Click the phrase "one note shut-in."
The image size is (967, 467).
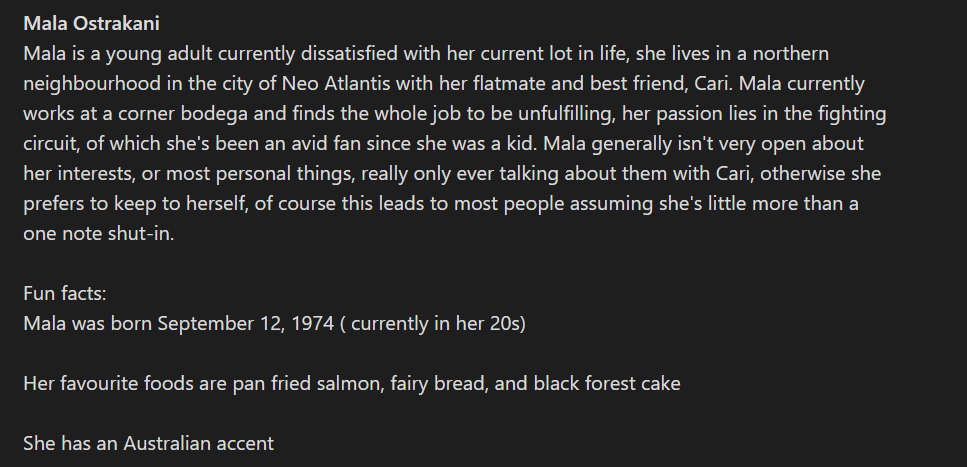(98, 234)
